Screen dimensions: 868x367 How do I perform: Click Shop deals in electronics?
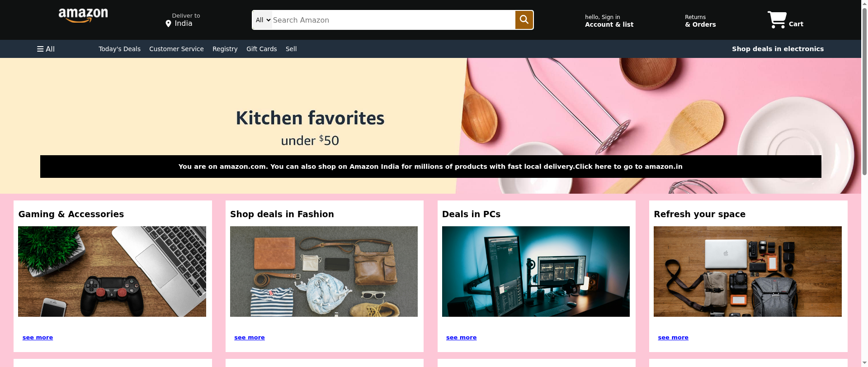778,49
